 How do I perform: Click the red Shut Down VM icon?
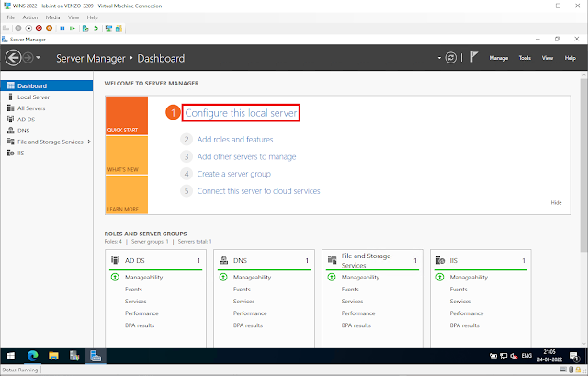point(39,28)
